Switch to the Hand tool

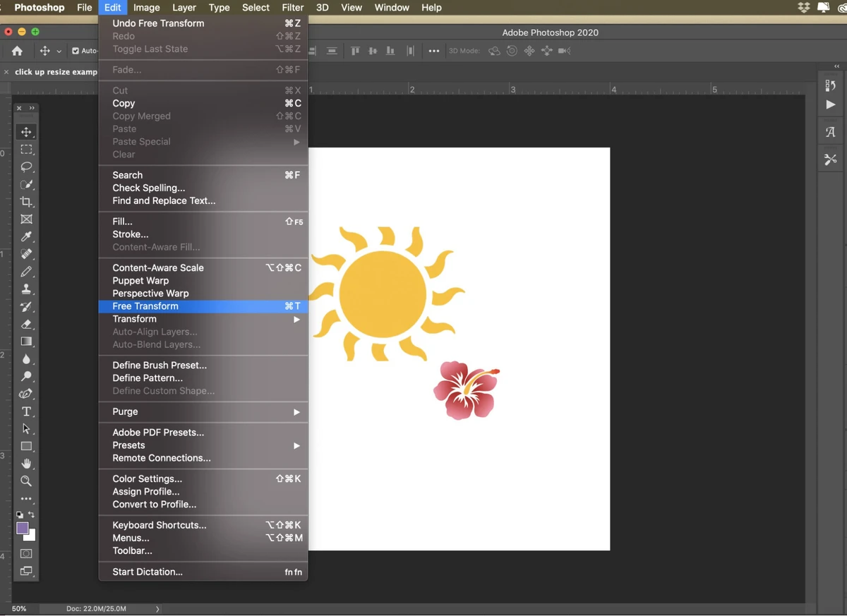pyautogui.click(x=26, y=464)
